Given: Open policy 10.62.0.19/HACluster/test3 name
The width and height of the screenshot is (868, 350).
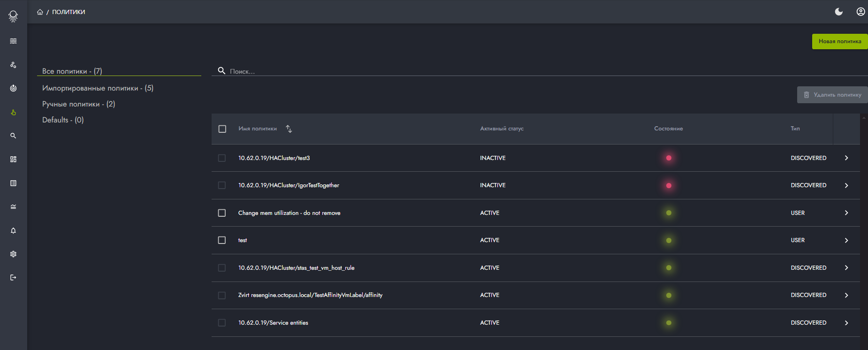Looking at the screenshot, I should coord(274,158).
